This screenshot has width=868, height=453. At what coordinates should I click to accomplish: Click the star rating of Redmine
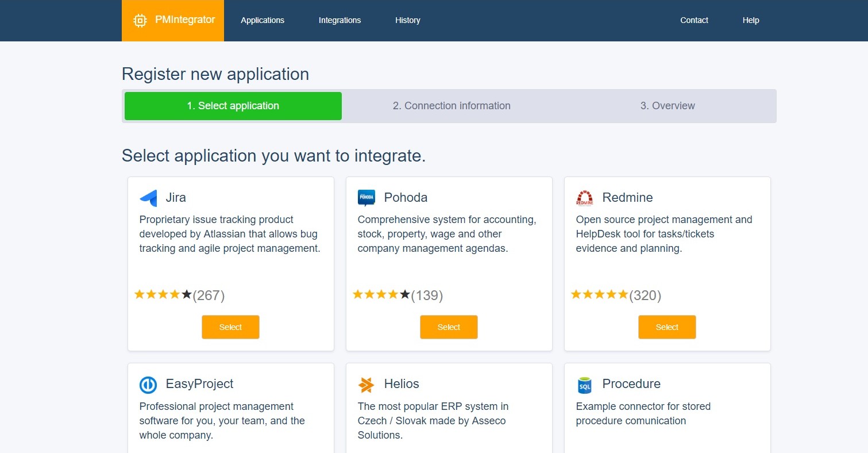599,294
